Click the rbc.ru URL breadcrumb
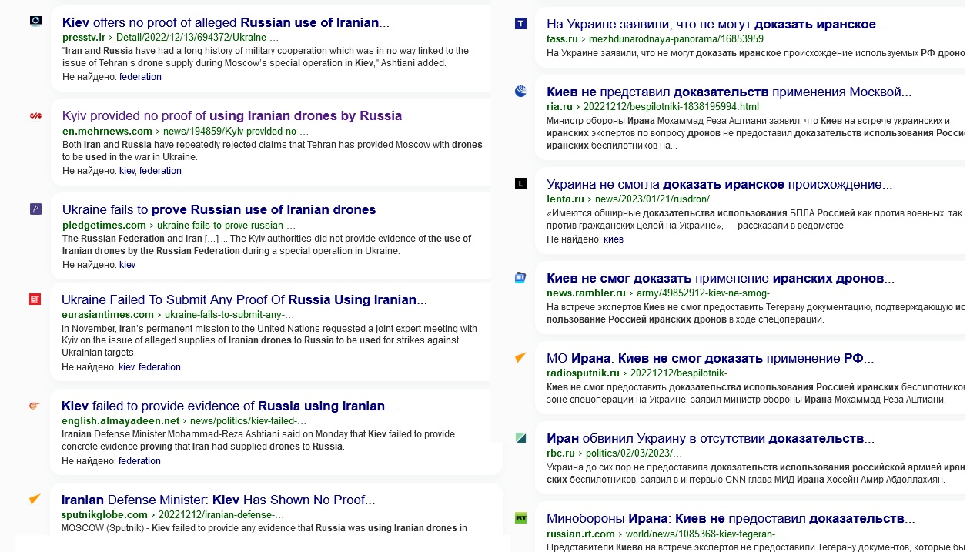This screenshot has width=980, height=552. [x=614, y=453]
